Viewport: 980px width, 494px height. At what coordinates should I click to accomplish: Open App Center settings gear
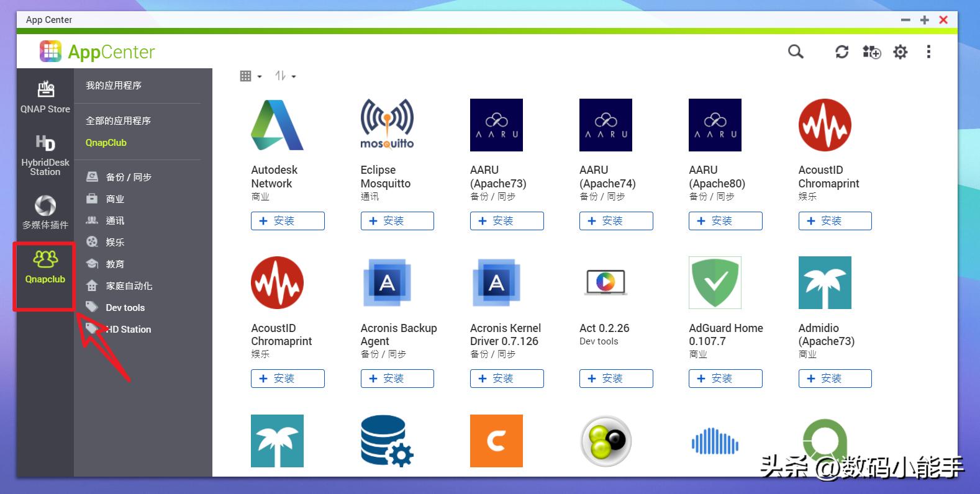pos(900,52)
